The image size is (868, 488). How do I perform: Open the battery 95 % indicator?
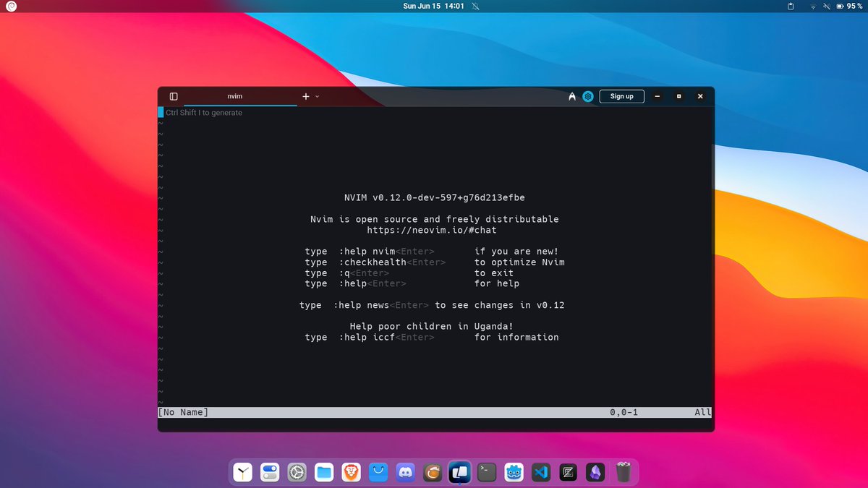pyautogui.click(x=849, y=6)
